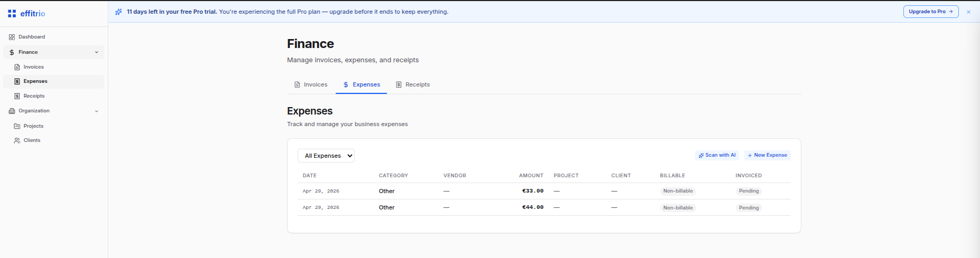Click the PROJECT column header

pyautogui.click(x=566, y=176)
